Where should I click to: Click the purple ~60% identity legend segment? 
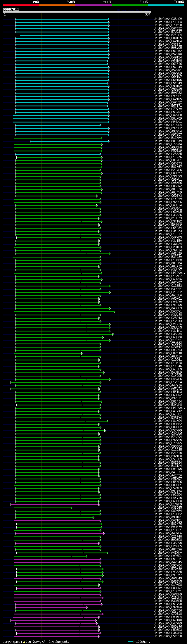93,5
